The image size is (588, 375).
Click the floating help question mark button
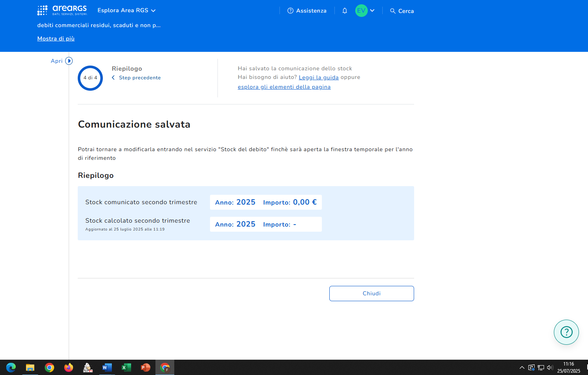[x=566, y=332]
